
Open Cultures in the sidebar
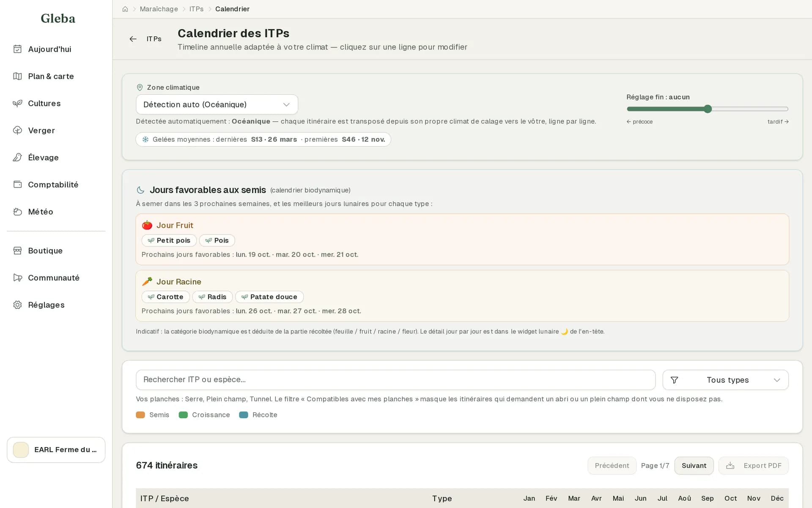coord(56,103)
